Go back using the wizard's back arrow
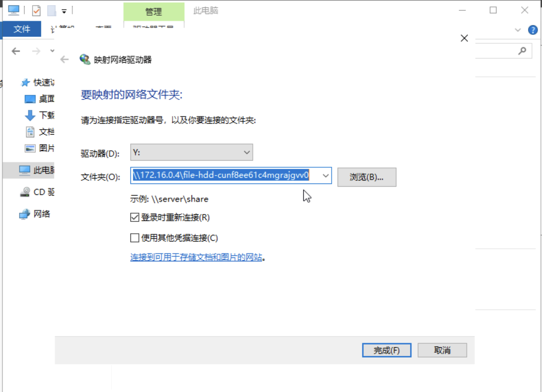The image size is (542, 392). coord(65,59)
